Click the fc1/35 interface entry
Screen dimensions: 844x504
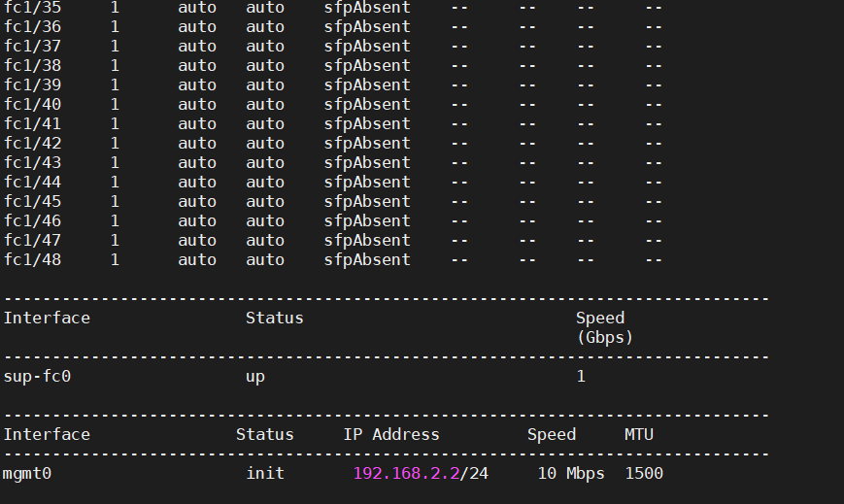coord(32,7)
